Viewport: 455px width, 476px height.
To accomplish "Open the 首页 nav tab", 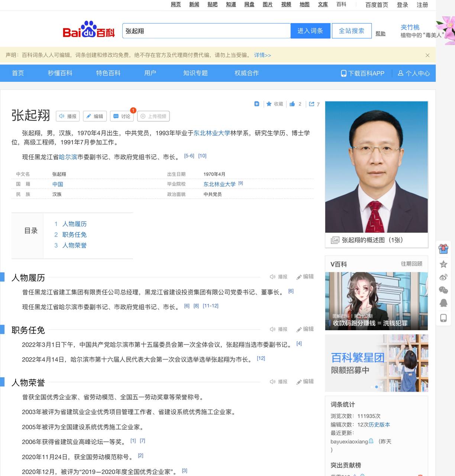I will click(x=18, y=73).
